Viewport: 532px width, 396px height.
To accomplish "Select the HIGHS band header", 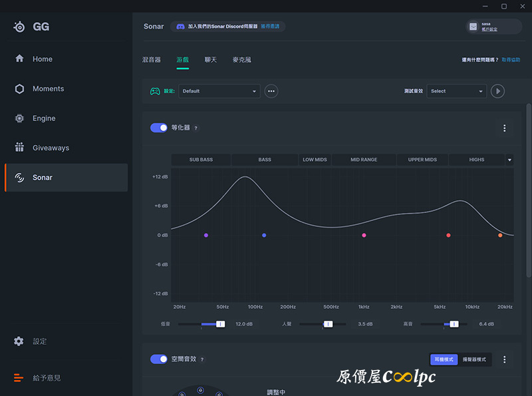I will (x=476, y=160).
